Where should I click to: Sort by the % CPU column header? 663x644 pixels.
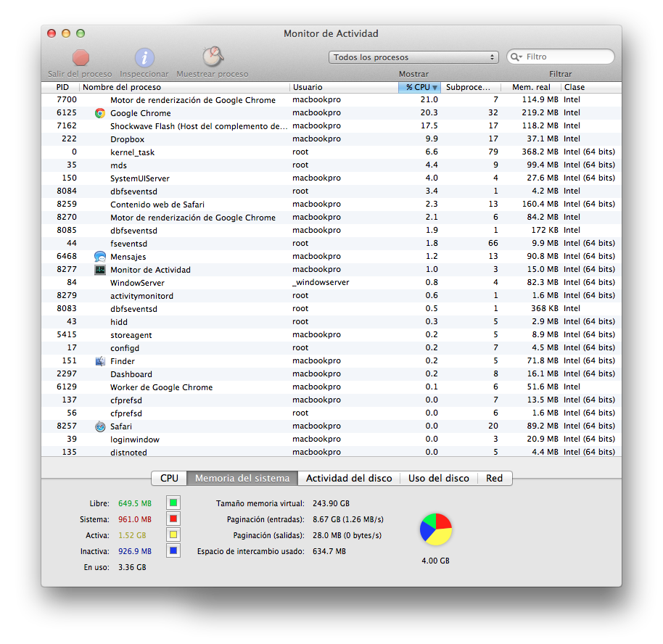[x=419, y=87]
